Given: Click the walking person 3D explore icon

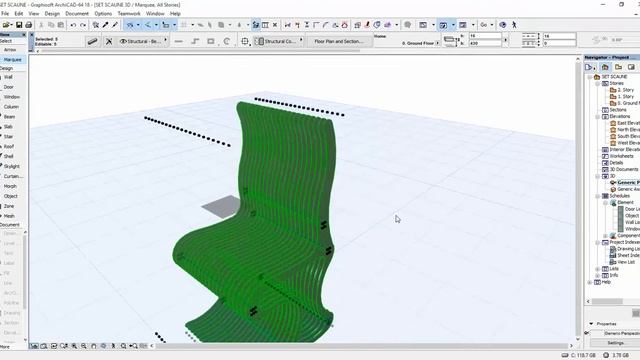Looking at the screenshot, I should pyautogui.click(x=514, y=25).
